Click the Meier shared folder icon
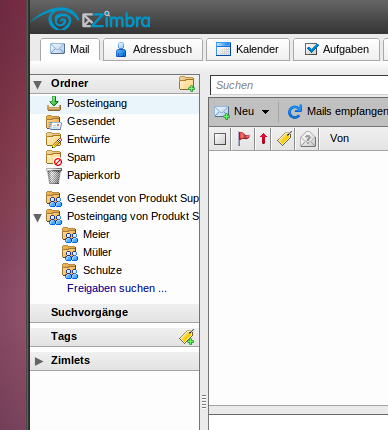 click(x=70, y=235)
